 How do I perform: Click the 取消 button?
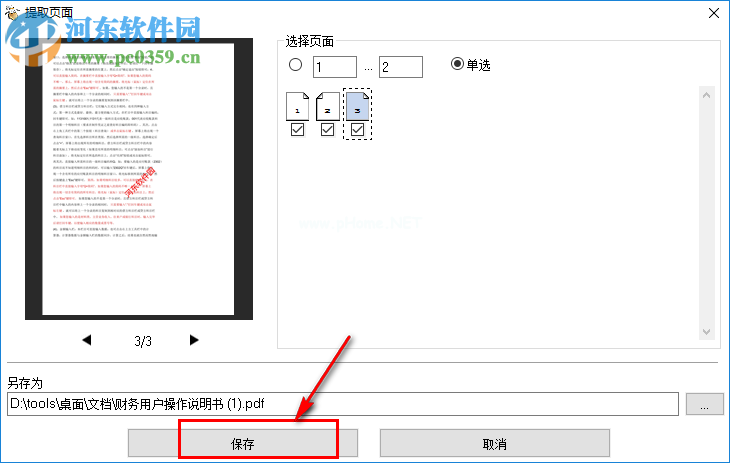click(x=495, y=443)
